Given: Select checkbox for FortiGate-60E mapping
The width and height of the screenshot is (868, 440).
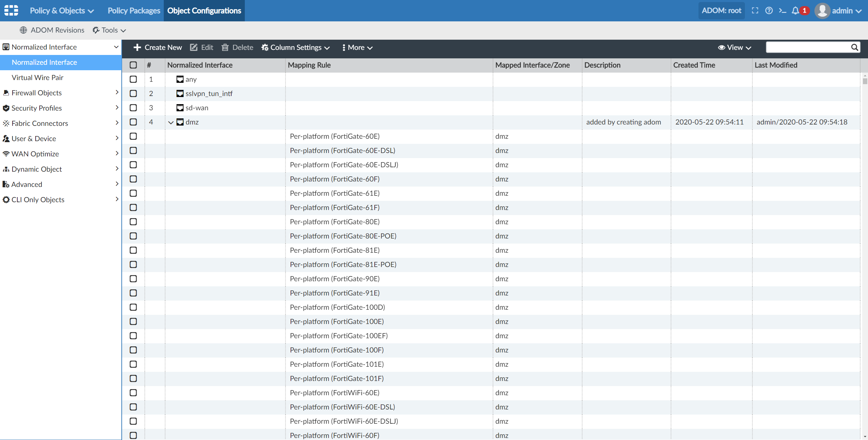Looking at the screenshot, I should (133, 136).
